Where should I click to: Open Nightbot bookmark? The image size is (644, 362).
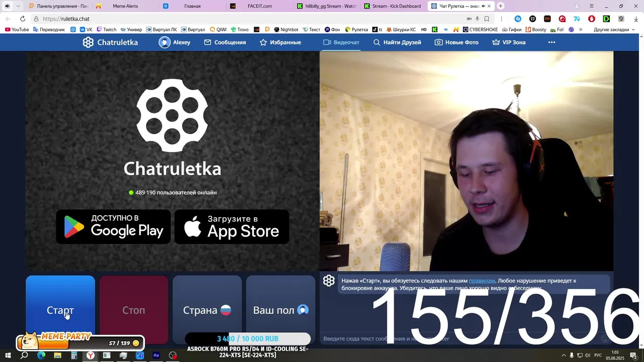click(286, 30)
